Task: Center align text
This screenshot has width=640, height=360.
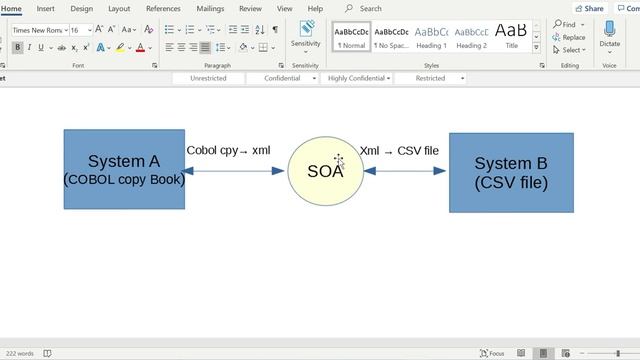Action: (x=181, y=48)
